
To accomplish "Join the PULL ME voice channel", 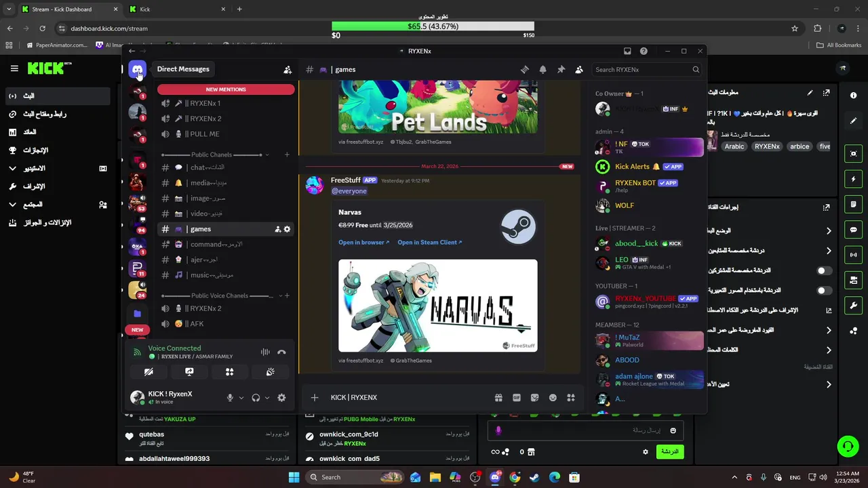I will point(226,134).
